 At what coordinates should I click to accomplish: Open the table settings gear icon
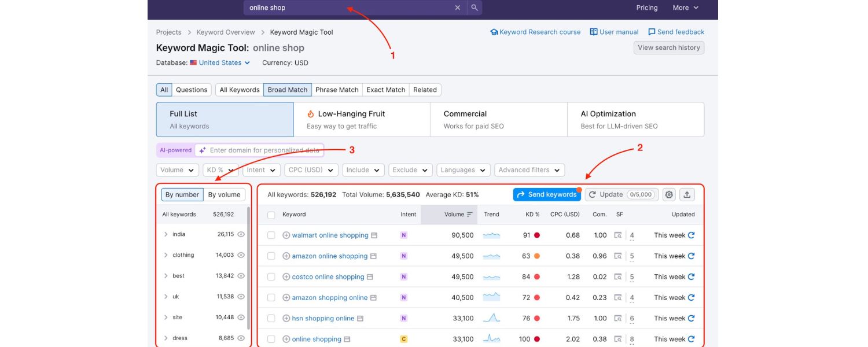point(669,194)
